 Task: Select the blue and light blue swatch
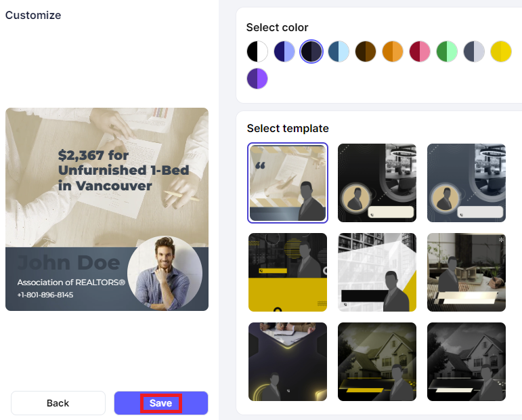pos(339,51)
